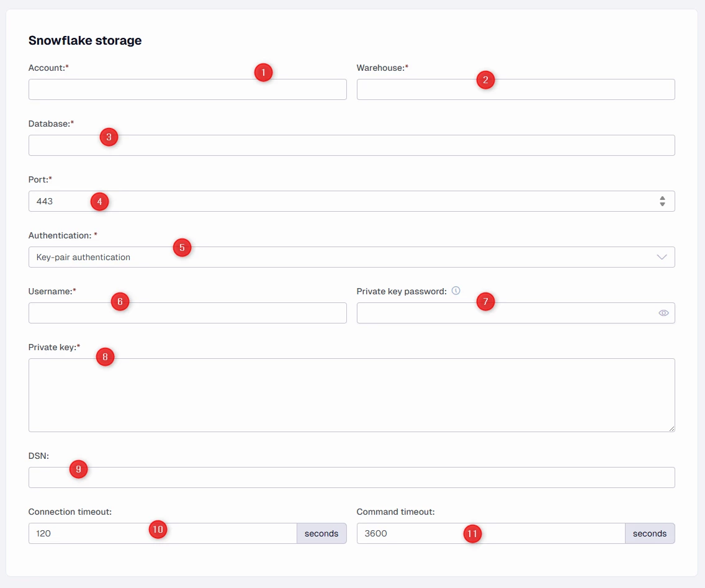Viewport: 705px width, 588px height.
Task: Click the Database label
Action: point(52,124)
